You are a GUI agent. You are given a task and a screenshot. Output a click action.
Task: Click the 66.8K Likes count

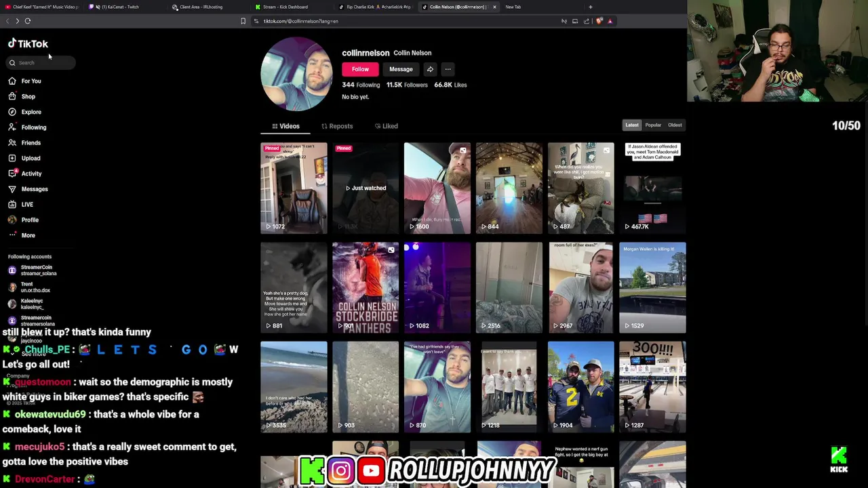coord(450,85)
